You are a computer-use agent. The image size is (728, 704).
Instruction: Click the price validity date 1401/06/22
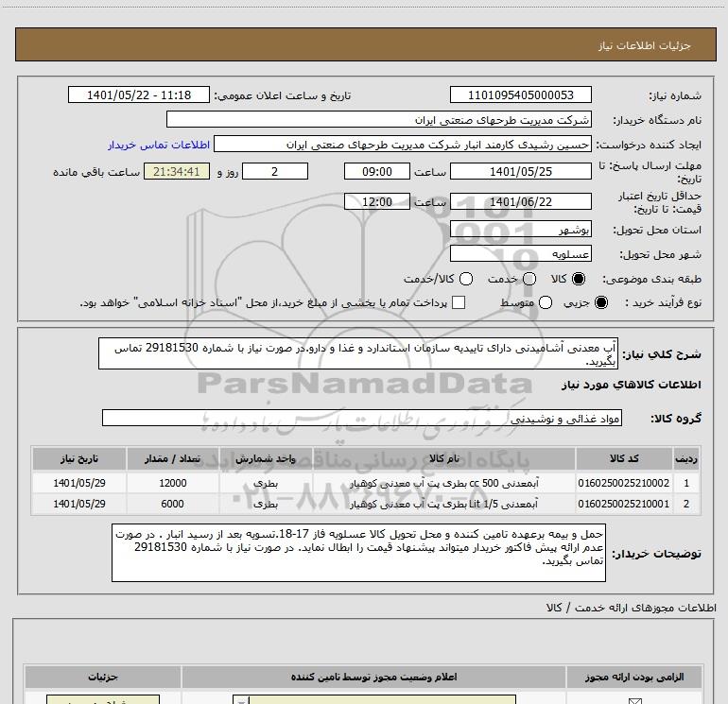(x=520, y=201)
